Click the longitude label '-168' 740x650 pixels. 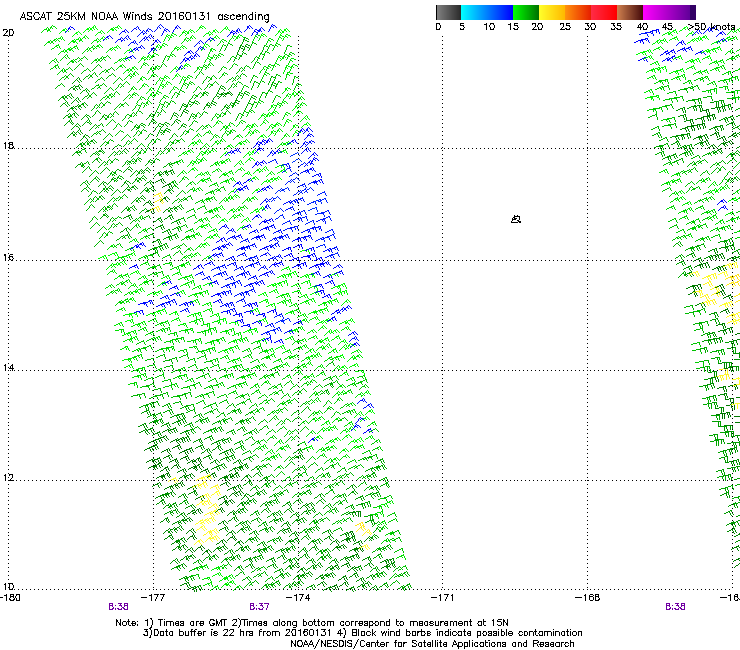point(588,598)
